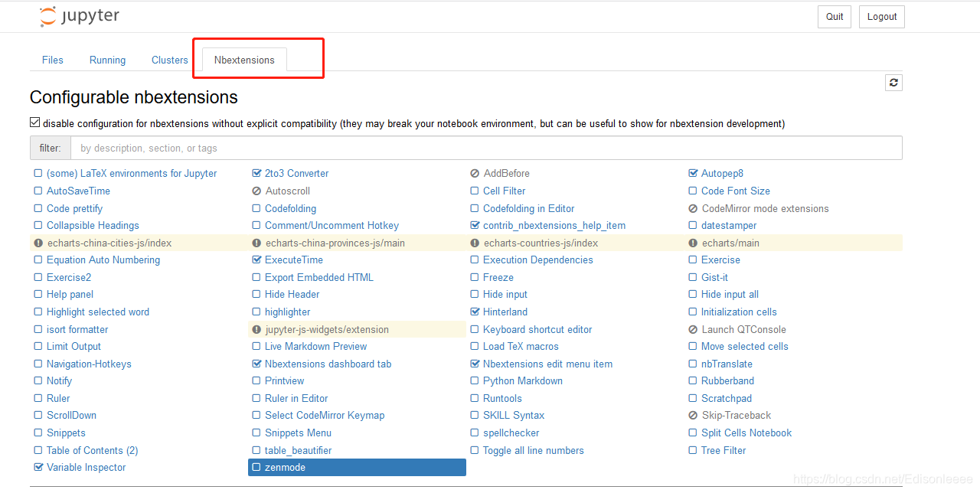Open the Snippets Menu extension entry

[x=298, y=433]
